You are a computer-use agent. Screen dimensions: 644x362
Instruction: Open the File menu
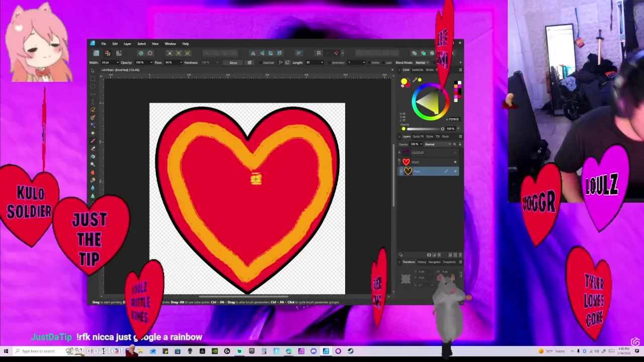[x=104, y=44]
